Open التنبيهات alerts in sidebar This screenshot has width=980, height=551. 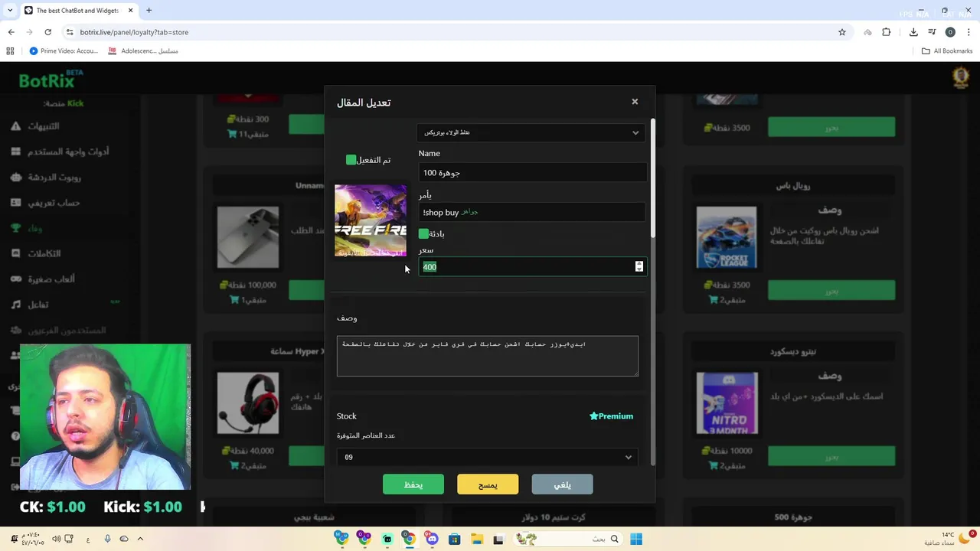tap(44, 126)
